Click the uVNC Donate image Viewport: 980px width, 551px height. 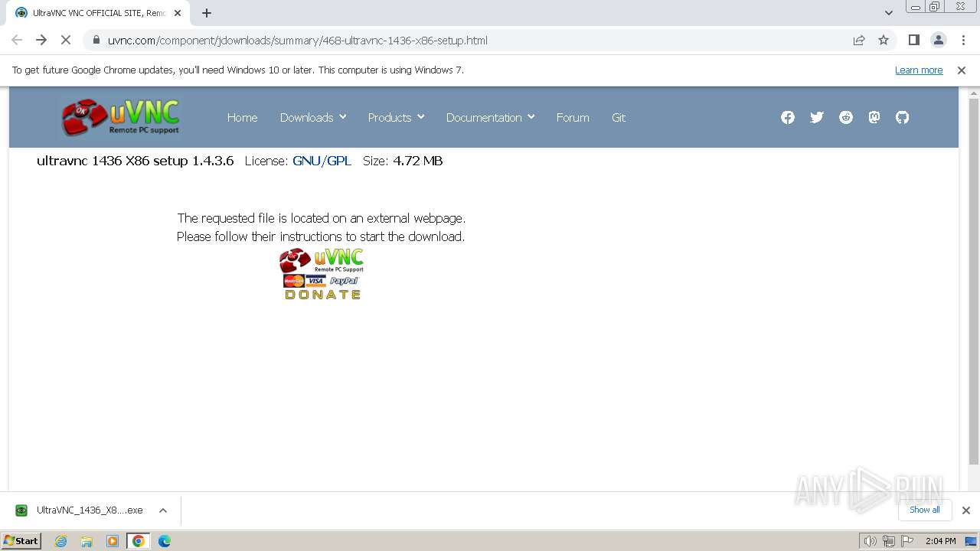tap(322, 274)
